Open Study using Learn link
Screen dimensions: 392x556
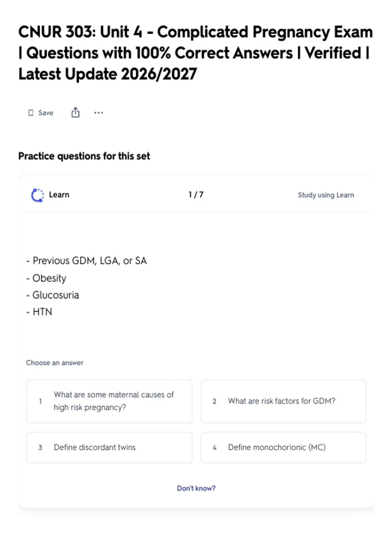coord(326,195)
